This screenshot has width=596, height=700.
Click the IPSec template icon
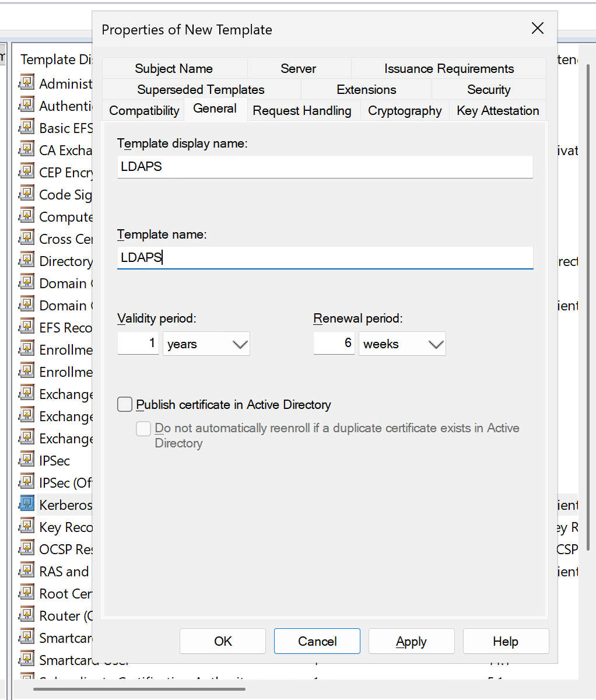[27, 460]
